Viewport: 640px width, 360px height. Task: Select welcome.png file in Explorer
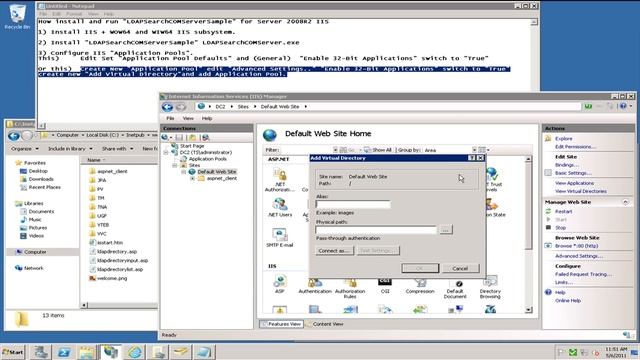(x=112, y=278)
